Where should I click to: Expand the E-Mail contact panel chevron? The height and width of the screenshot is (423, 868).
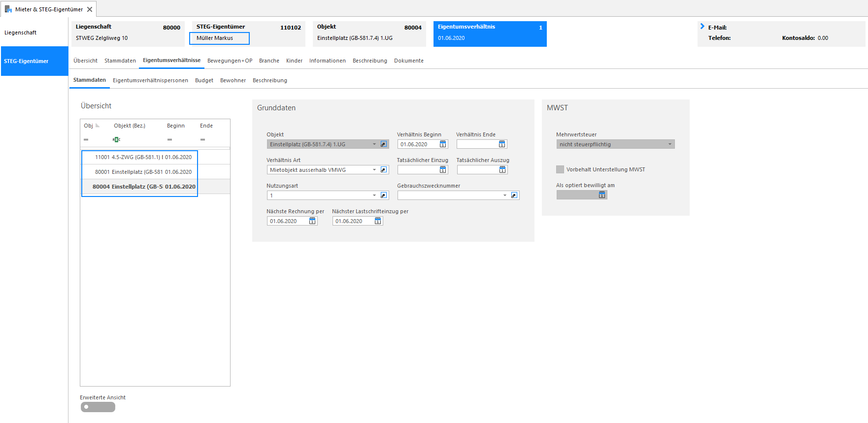(x=702, y=27)
